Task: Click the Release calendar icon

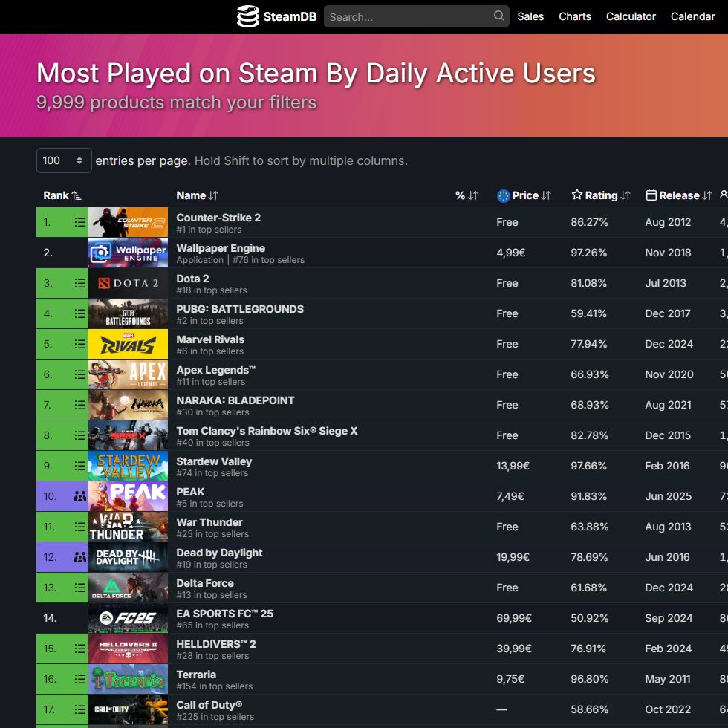Action: click(651, 195)
